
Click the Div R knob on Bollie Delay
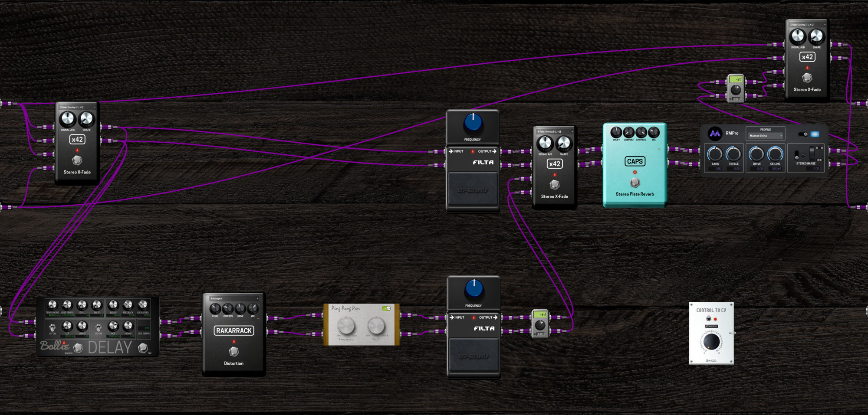point(97,305)
